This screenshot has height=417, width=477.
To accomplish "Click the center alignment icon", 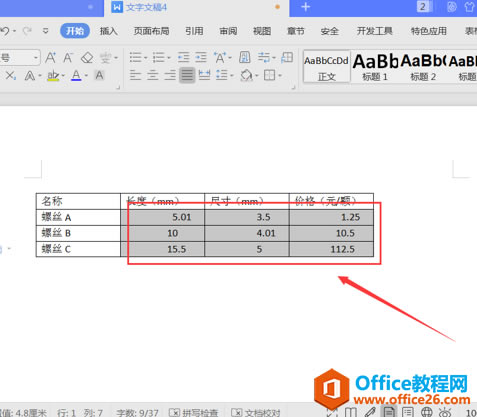I will (153, 75).
